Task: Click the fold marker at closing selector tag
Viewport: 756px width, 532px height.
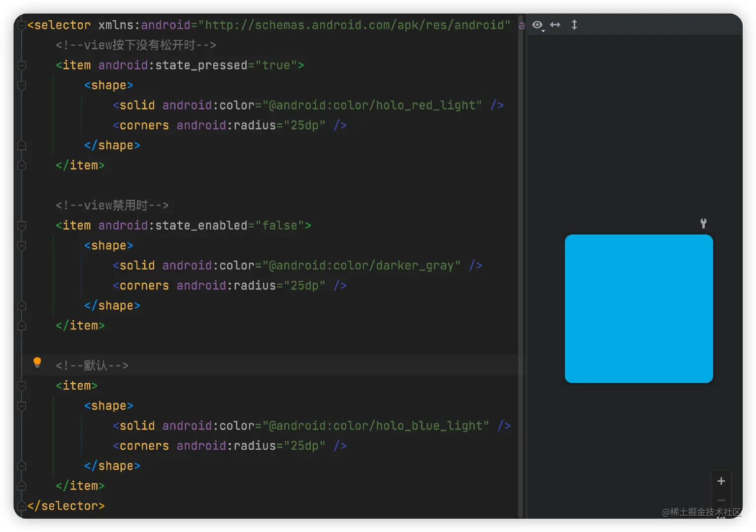Action: click(x=22, y=506)
